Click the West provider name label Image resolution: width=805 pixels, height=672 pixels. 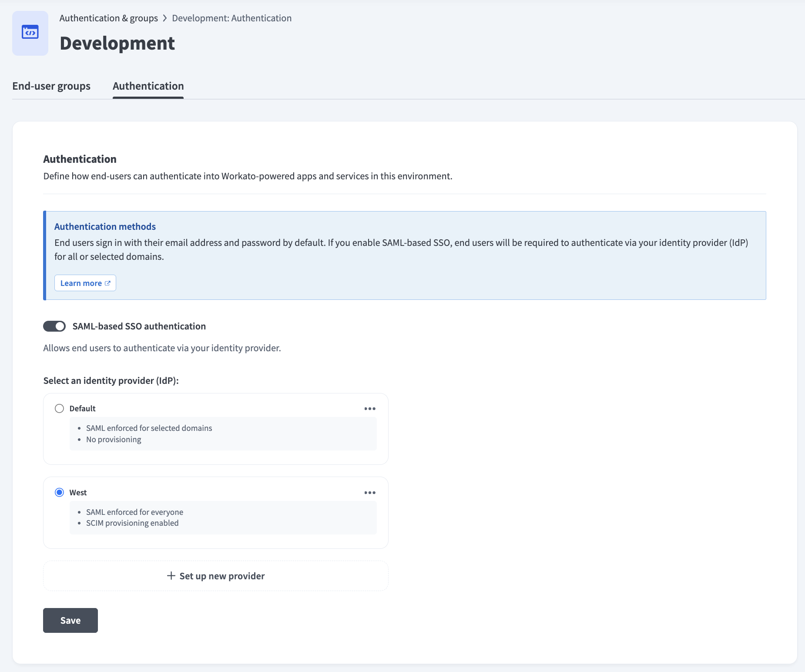point(78,493)
